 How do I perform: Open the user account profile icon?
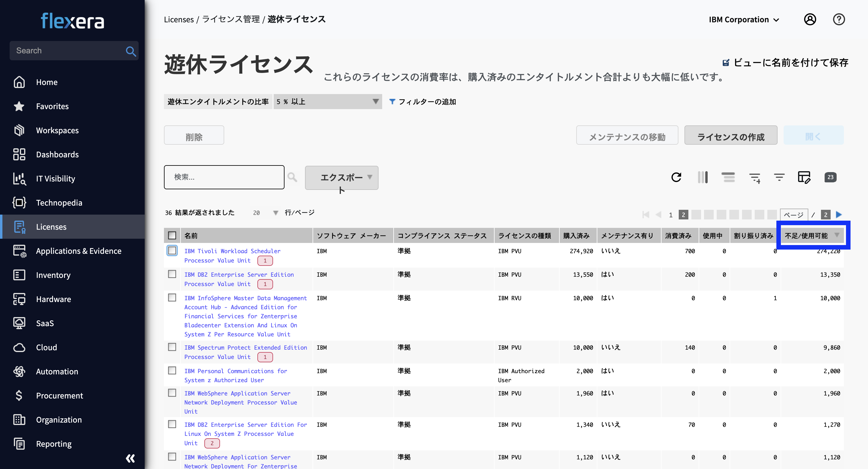pyautogui.click(x=810, y=19)
